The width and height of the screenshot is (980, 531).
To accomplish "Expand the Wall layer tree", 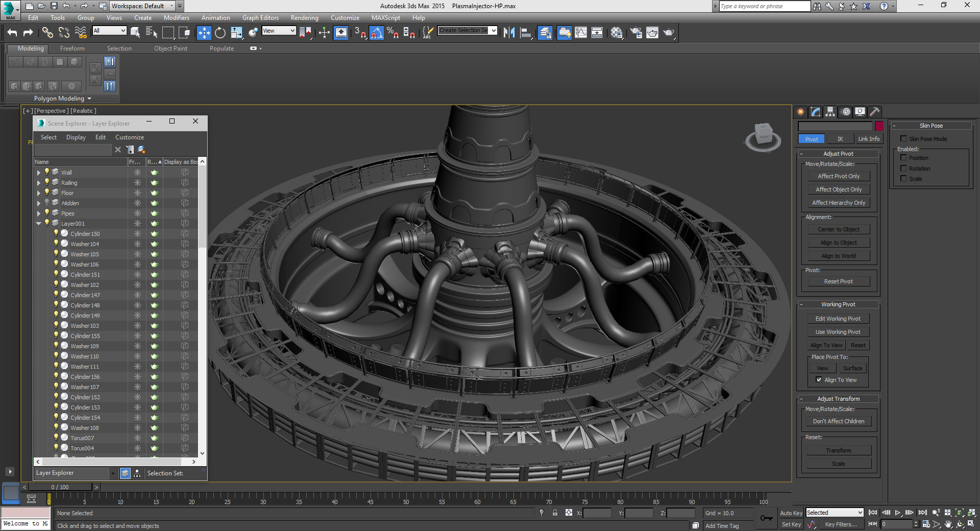I will tap(39, 173).
